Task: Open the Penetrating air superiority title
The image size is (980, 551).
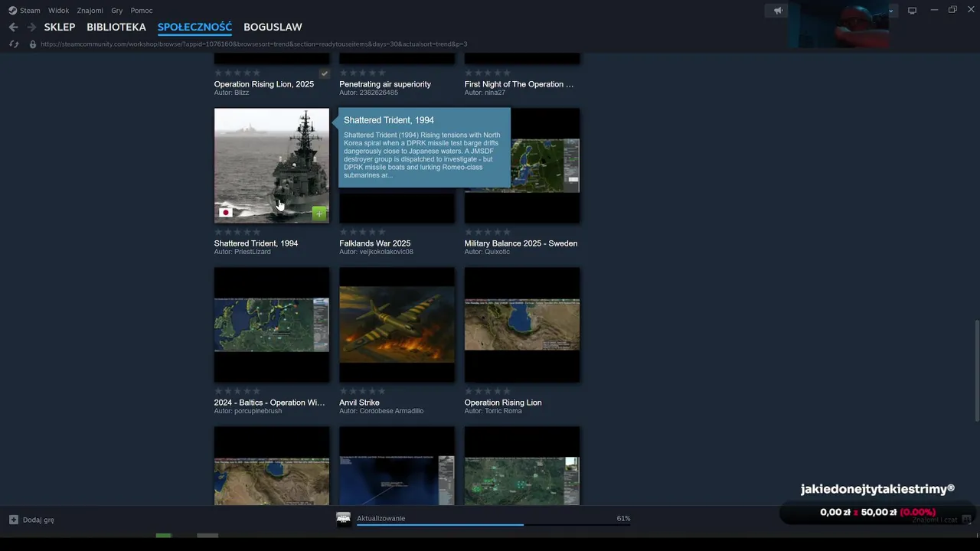Action: tap(385, 84)
